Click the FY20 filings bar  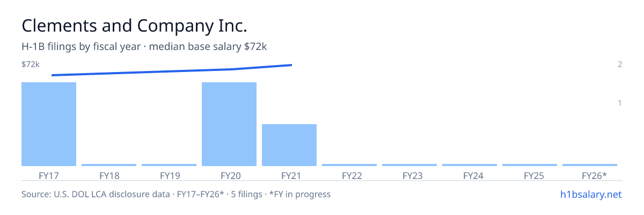click(x=229, y=124)
